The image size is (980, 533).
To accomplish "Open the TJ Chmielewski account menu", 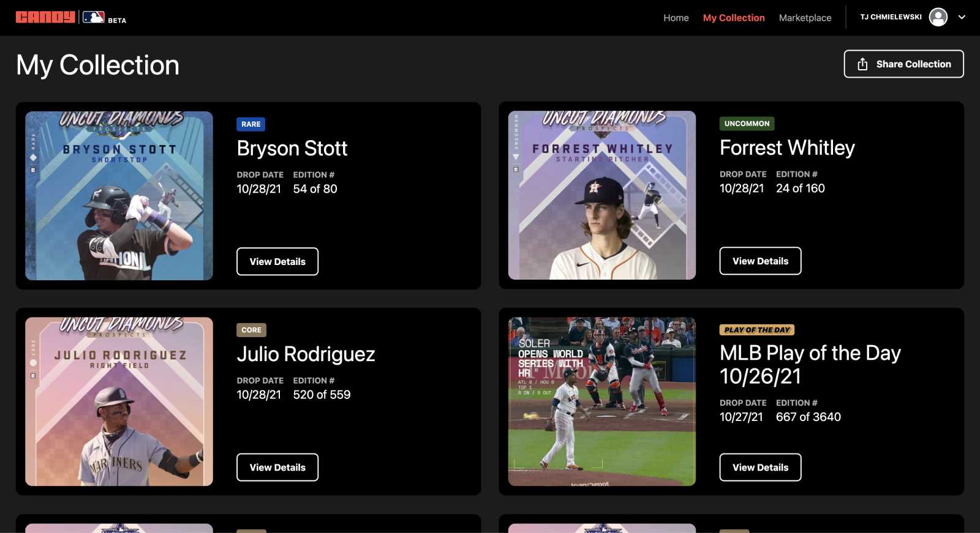I will click(x=891, y=17).
